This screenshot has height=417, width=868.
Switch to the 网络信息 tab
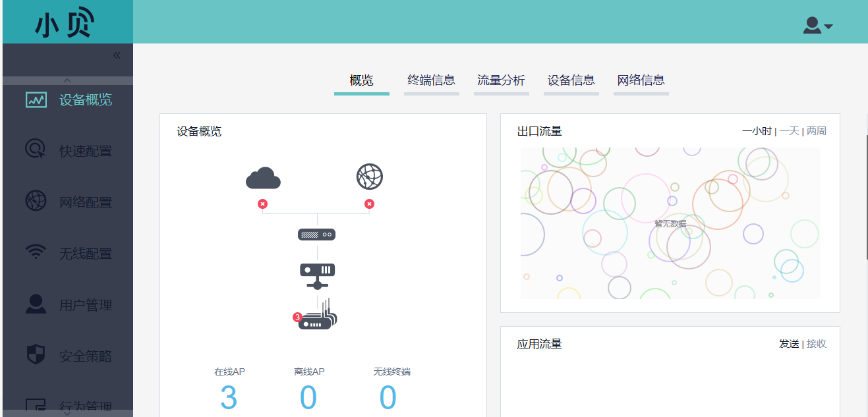pos(641,80)
